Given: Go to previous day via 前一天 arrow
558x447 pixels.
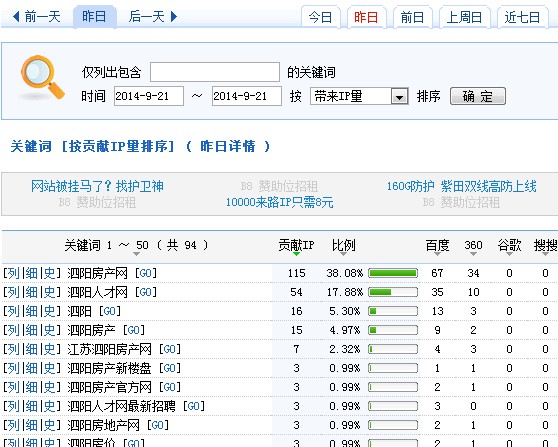Looking at the screenshot, I should 36,17.
